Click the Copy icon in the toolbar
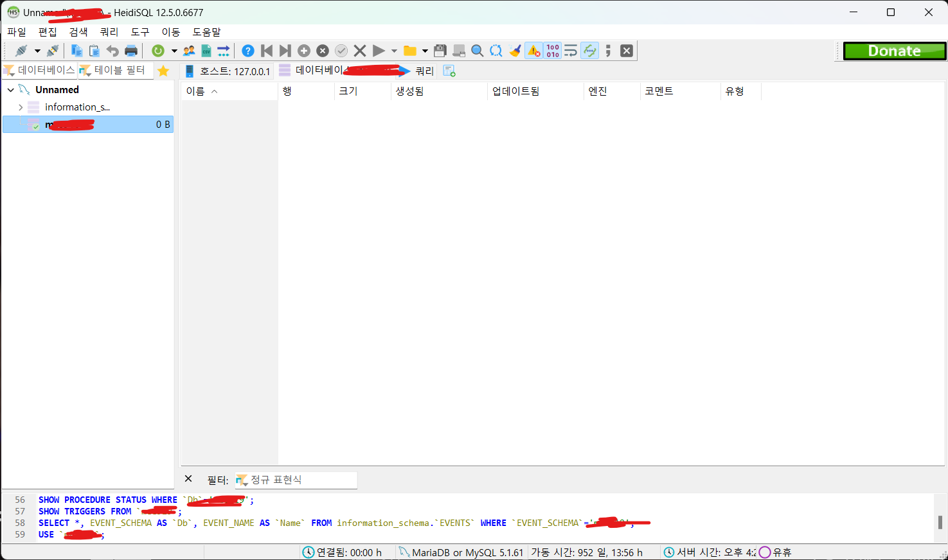Image resolution: width=948 pixels, height=560 pixels. click(76, 50)
